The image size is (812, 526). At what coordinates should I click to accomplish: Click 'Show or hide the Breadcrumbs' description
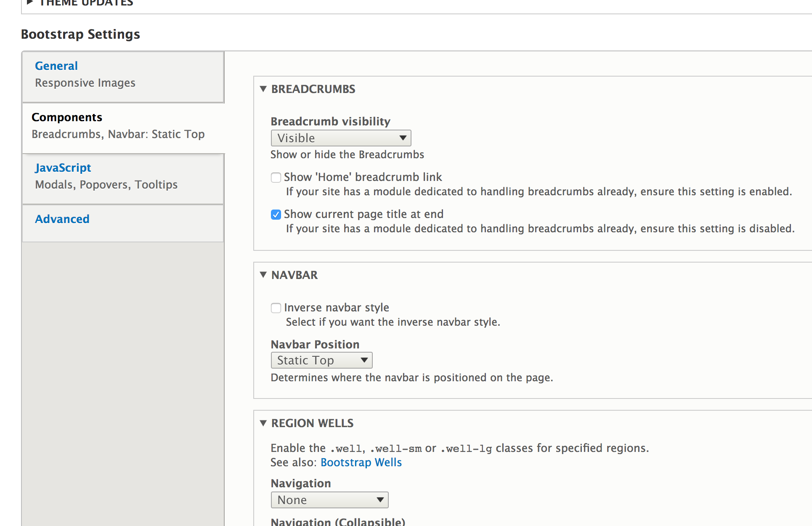pyautogui.click(x=347, y=154)
